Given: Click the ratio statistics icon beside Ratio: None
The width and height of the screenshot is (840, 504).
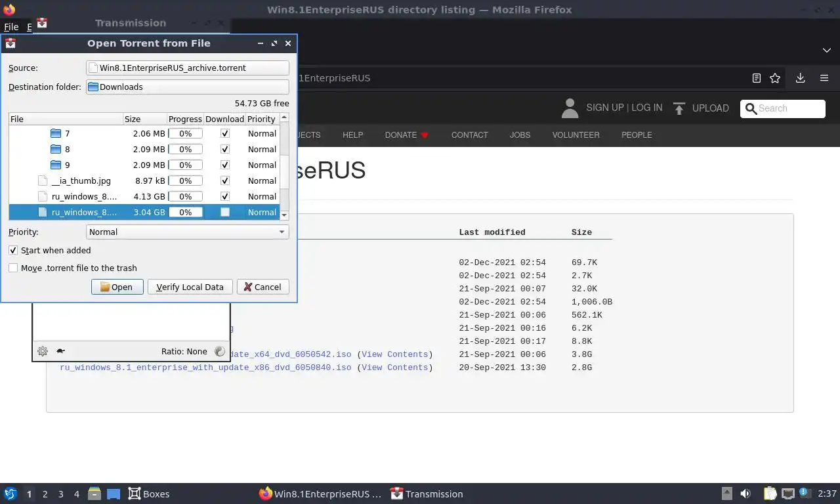Looking at the screenshot, I should (x=220, y=351).
